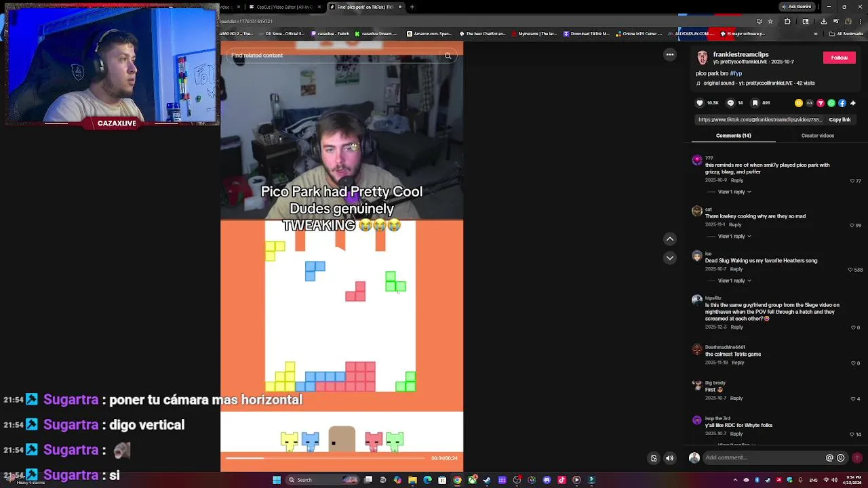Share to WhatsApp icon
The height and width of the screenshot is (488, 868).
pos(831,103)
